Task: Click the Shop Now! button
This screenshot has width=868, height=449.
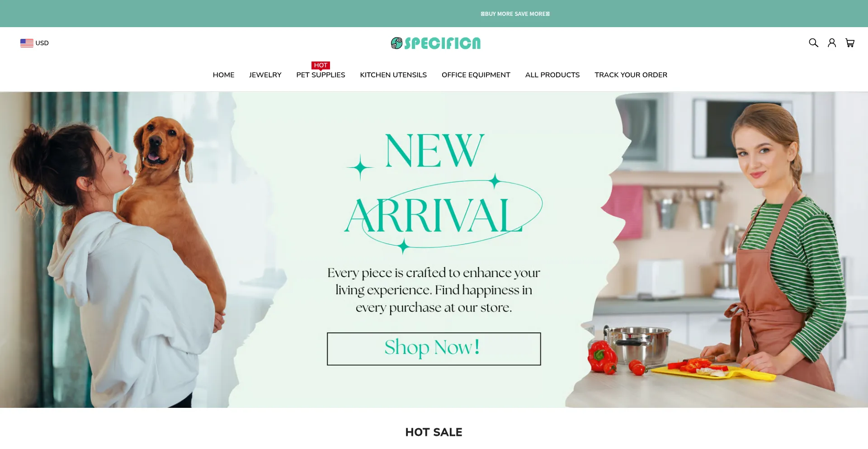Action: [x=434, y=349]
